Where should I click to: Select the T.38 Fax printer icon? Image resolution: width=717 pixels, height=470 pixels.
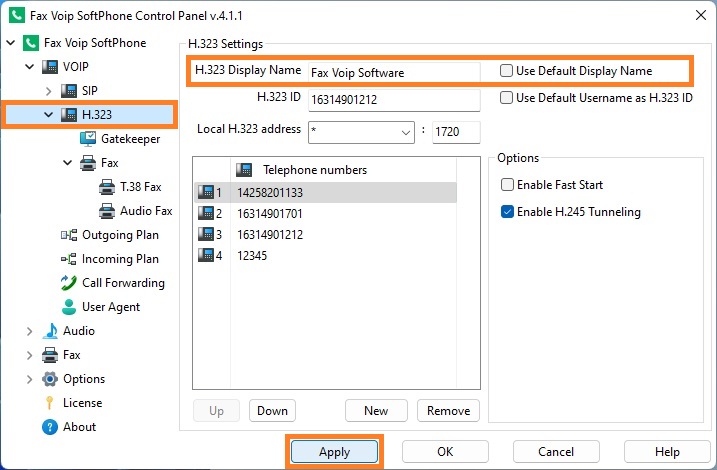[107, 187]
